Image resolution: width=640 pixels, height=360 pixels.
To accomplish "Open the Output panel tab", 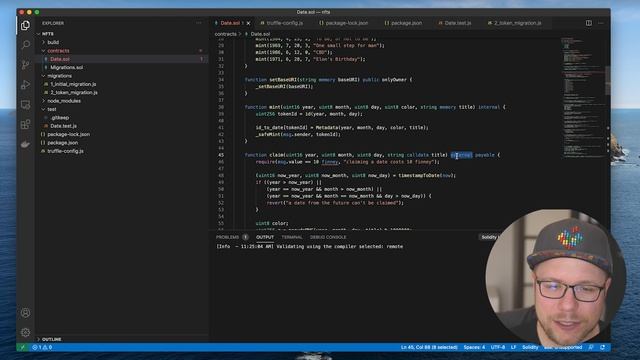I will (x=265, y=237).
